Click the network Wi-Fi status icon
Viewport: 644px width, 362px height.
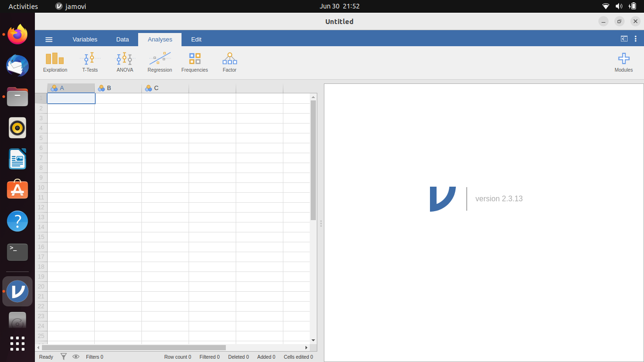tap(606, 6)
